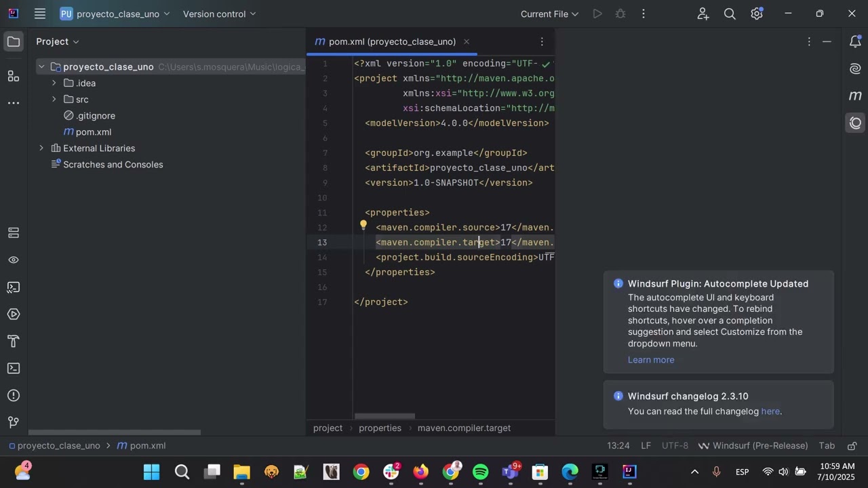Click 'properties' breadcrumb in editor
Screen dimensions: 868x488
click(380, 428)
